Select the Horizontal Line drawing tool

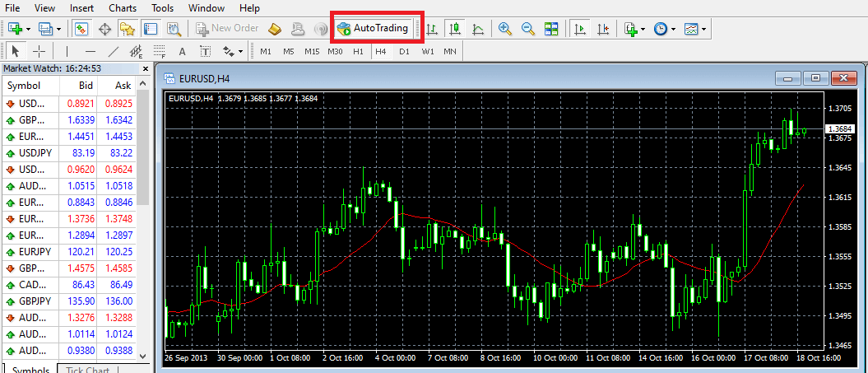[91, 52]
